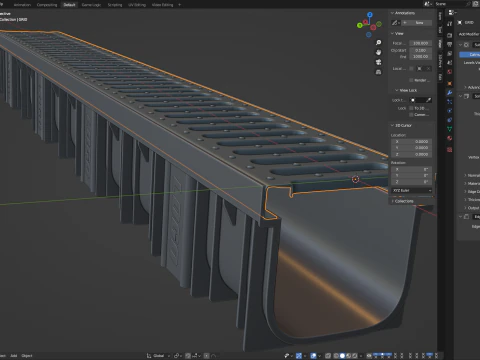
Task: Select solid viewport shading sphere
Action: (342, 356)
